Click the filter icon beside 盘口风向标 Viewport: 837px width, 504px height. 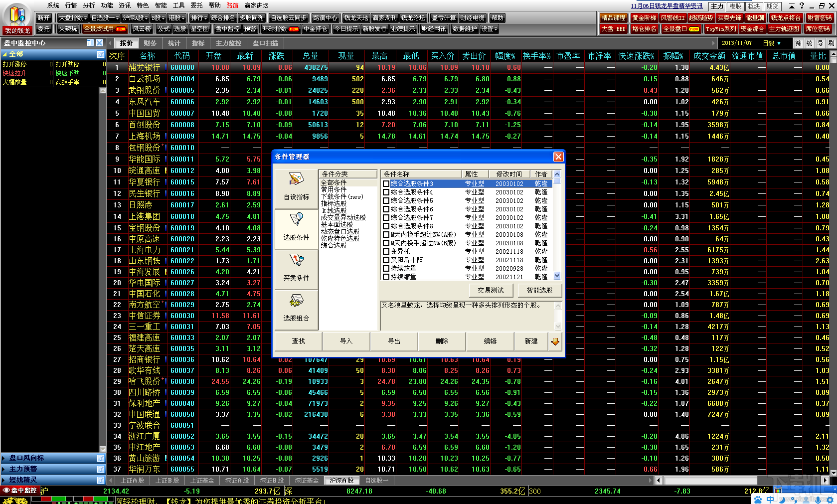(101, 458)
